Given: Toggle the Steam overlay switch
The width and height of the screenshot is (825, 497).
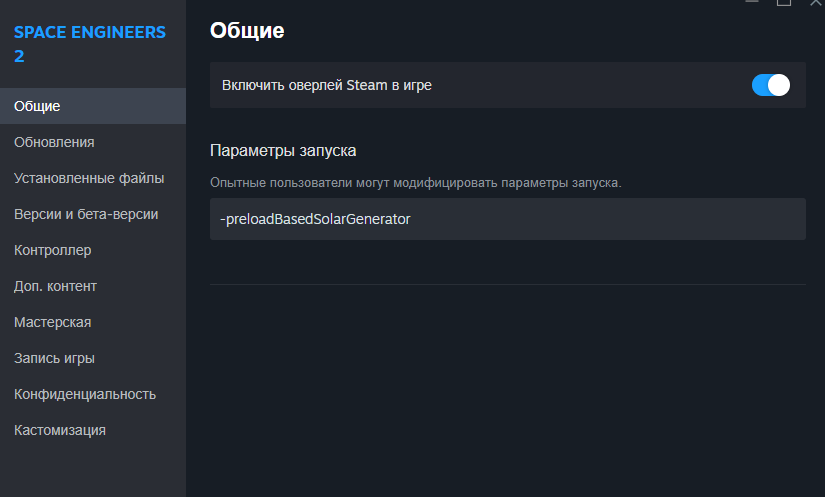Looking at the screenshot, I should coord(770,85).
